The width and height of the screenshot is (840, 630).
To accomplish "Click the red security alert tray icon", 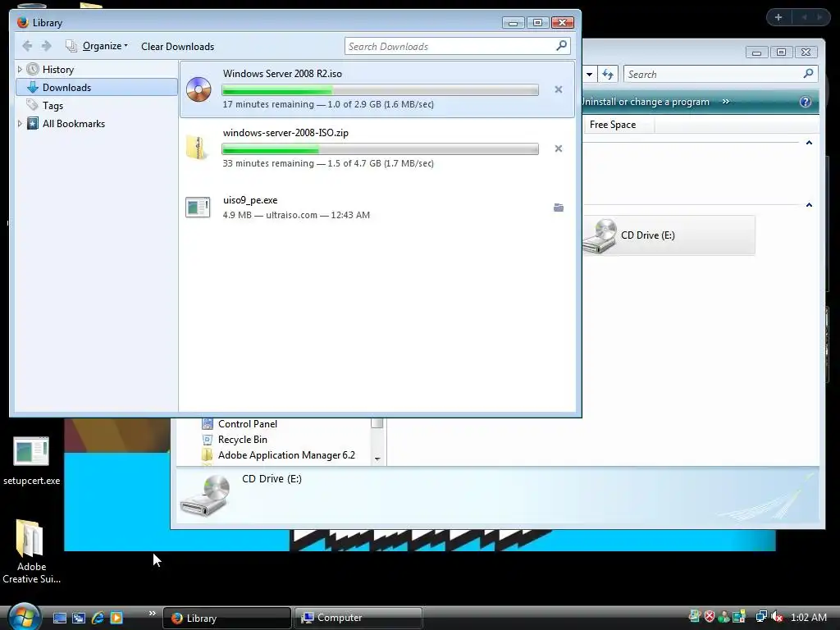I will 710,617.
